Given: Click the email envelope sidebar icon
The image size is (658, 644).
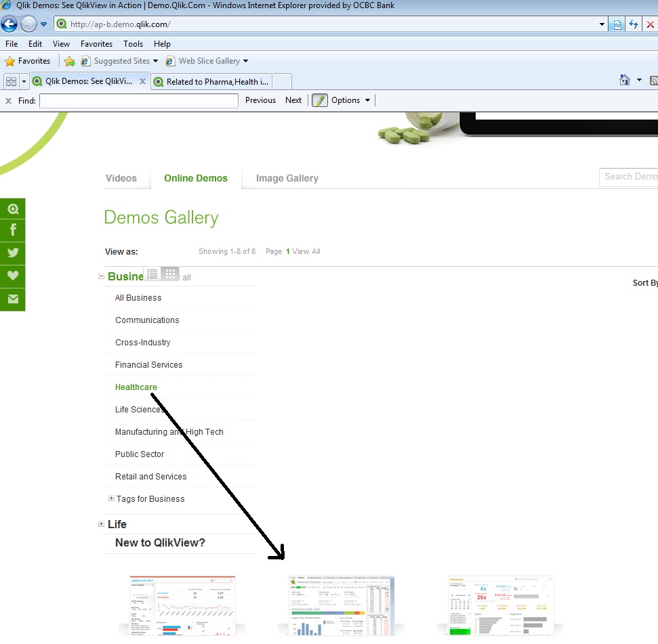Looking at the screenshot, I should coord(13,299).
